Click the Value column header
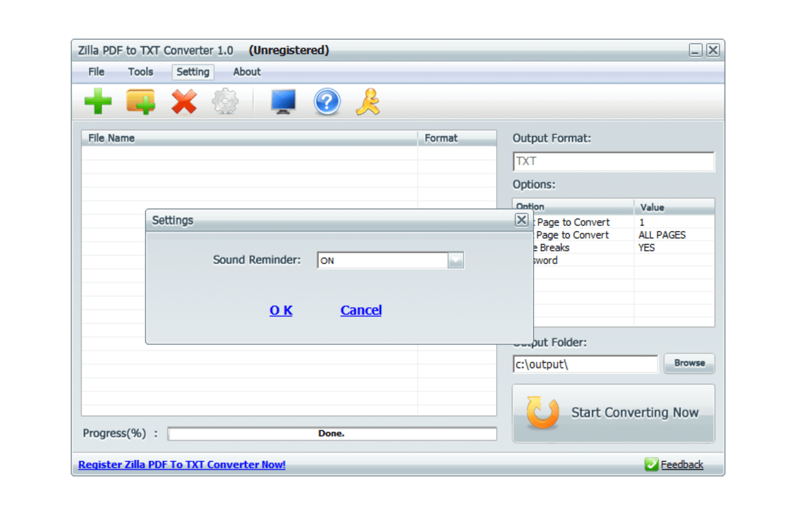The height and width of the screenshot is (532, 802). click(x=674, y=207)
